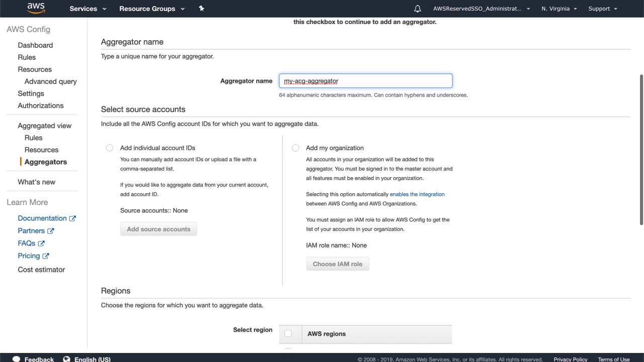Click the Feedback speech bubble icon
Image resolution: width=644 pixels, height=362 pixels.
[17, 359]
